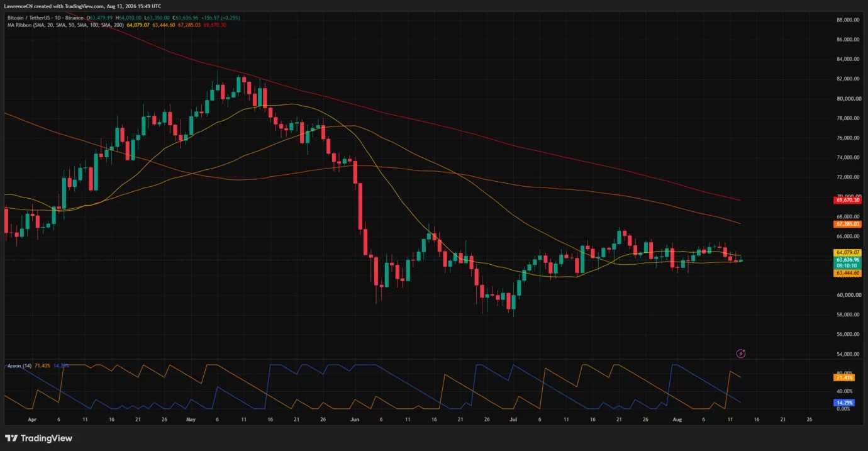The height and width of the screenshot is (451, 868).
Task: Click the high value 64,010.00 in the legend
Action: pos(130,18)
